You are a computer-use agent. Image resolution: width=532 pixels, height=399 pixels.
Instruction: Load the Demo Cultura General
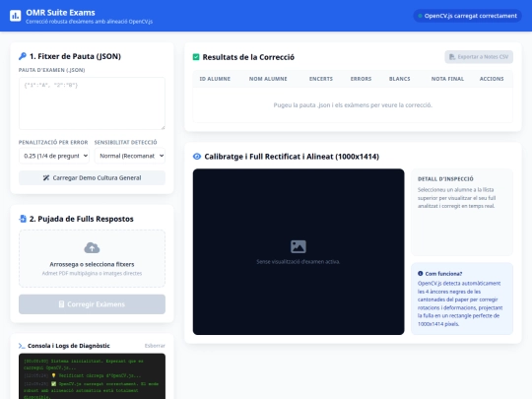pos(92,177)
